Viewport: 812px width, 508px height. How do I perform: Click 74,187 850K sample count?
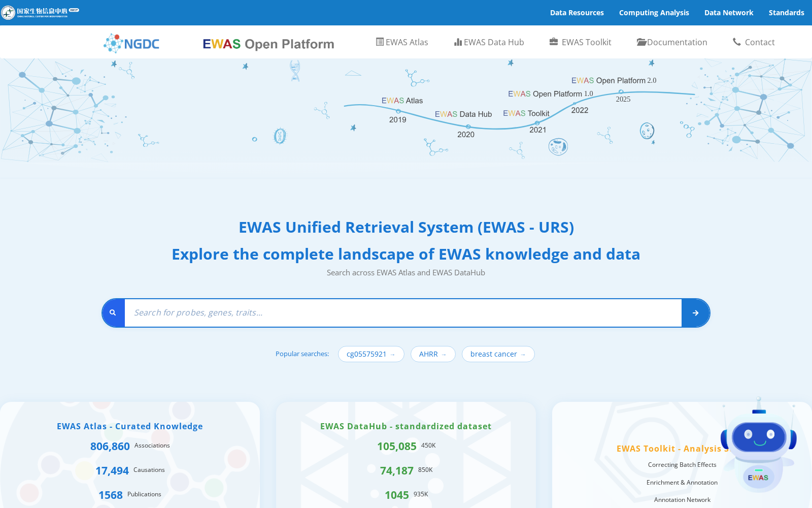tap(406, 470)
